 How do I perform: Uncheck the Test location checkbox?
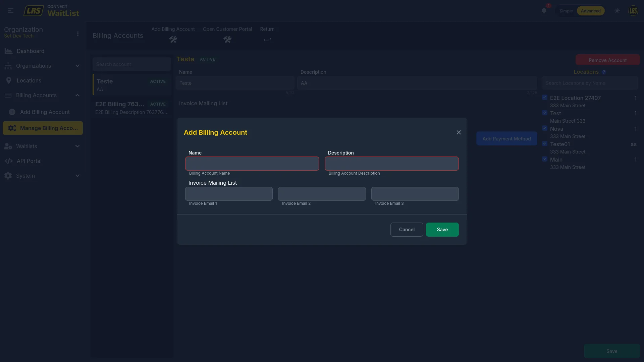(545, 113)
